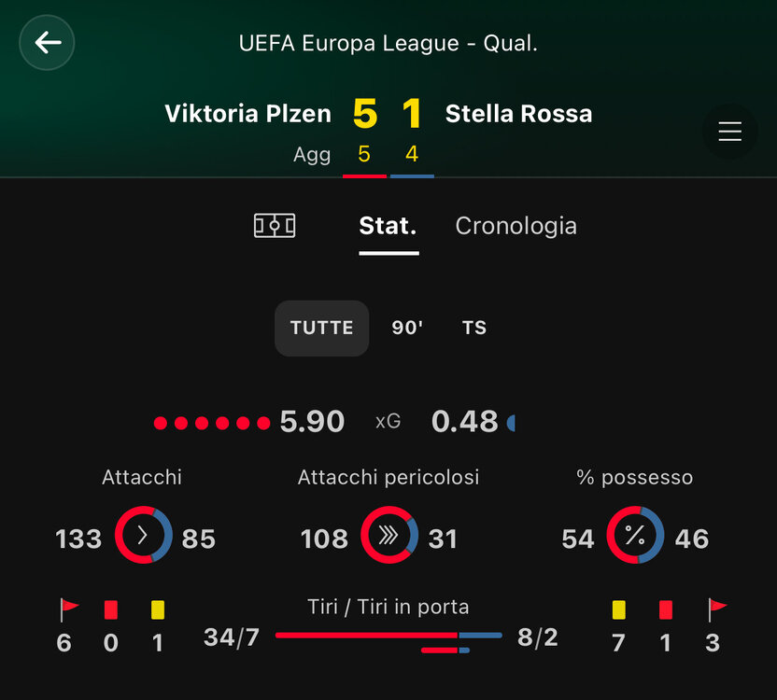
Task: Click Viktoria Plzen's yellow card icon
Action: click(x=158, y=609)
